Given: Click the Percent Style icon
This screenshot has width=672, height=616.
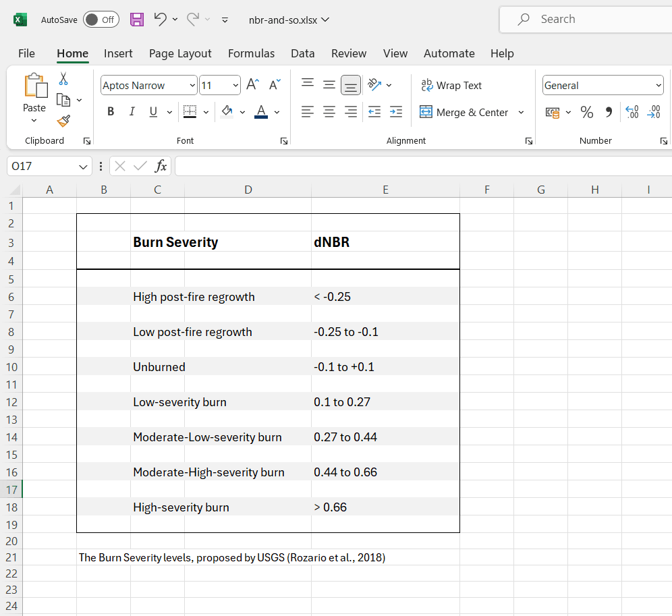Looking at the screenshot, I should click(x=587, y=112).
